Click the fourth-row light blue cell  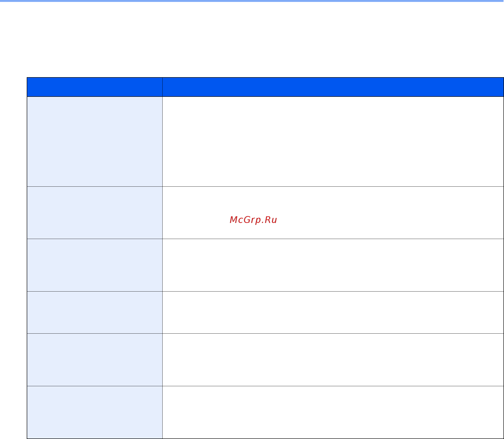pyautogui.click(x=95, y=312)
